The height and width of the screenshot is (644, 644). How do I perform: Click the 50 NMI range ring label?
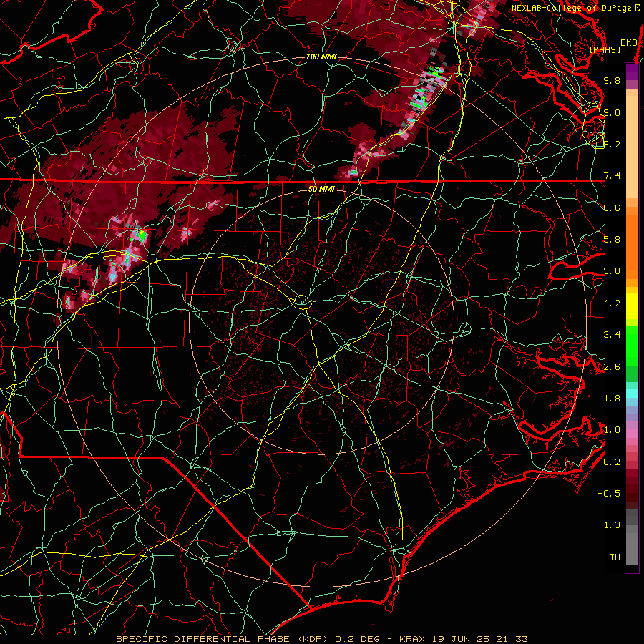[x=321, y=189]
